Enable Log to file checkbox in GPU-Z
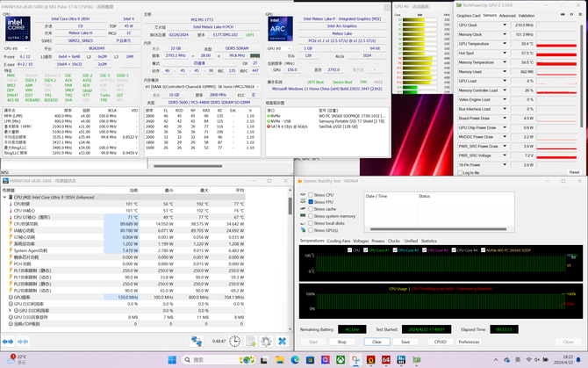588x368 pixels. (460, 172)
